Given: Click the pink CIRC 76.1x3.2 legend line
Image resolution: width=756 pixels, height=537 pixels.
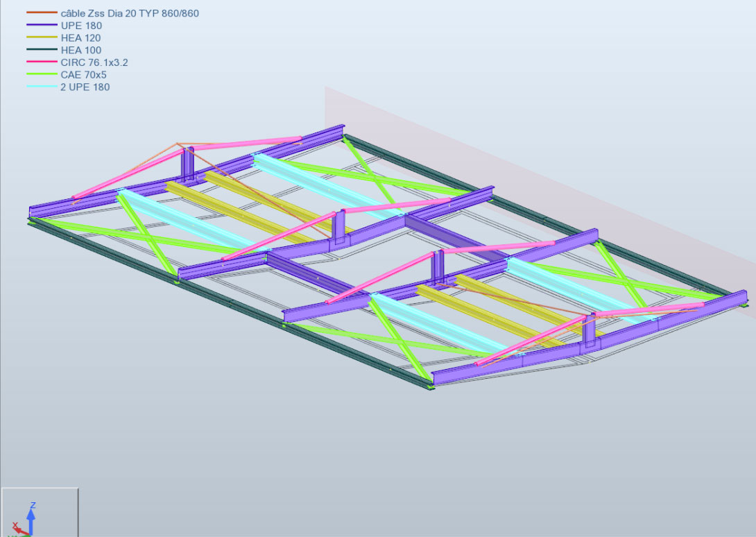Looking at the screenshot, I should (42, 62).
